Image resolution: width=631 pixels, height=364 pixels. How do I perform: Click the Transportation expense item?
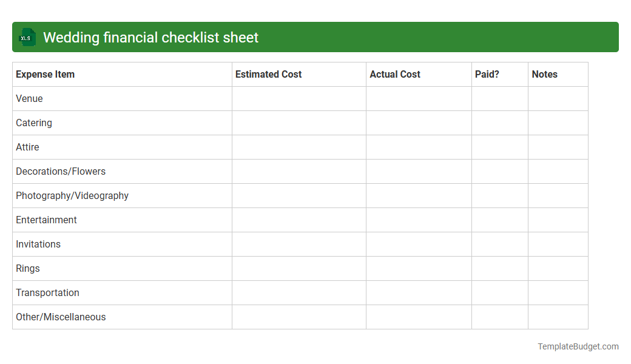[x=47, y=292]
